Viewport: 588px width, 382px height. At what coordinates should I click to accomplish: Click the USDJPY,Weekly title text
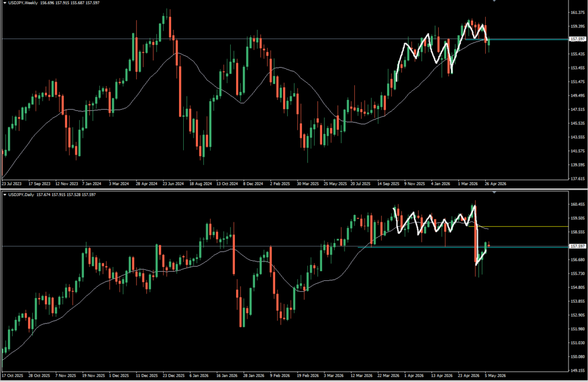coord(22,3)
